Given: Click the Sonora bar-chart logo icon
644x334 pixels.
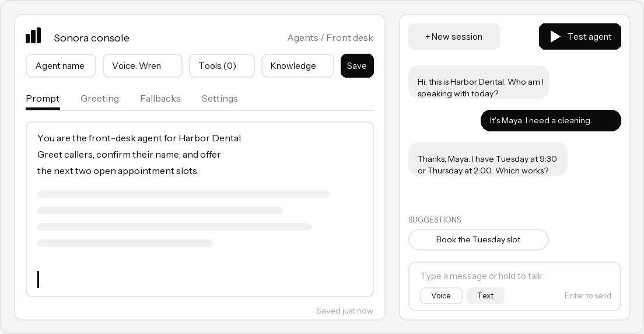Looking at the screenshot, I should 33,36.
